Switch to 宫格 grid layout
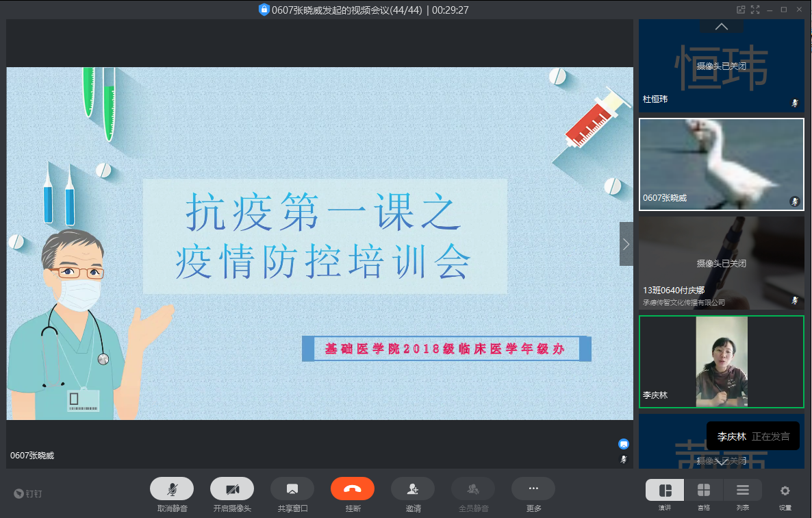The image size is (812, 518). 703,491
